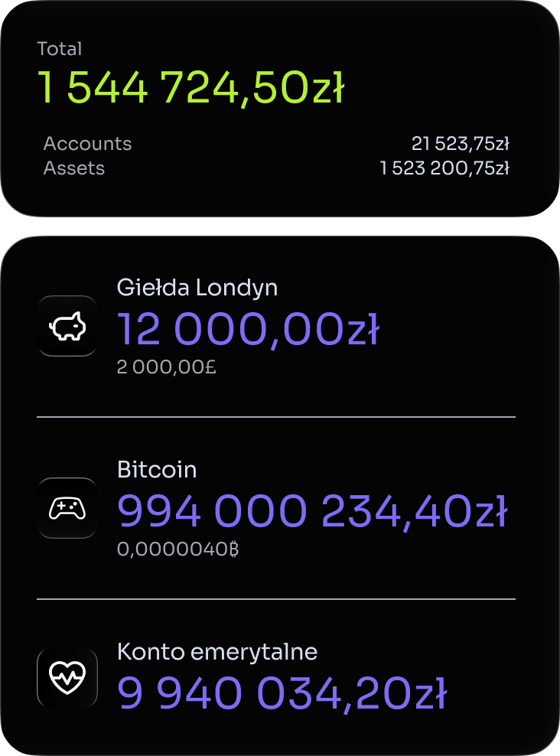Click empty space right of the Total label
560x756 pixels.
pyautogui.click(x=306, y=49)
